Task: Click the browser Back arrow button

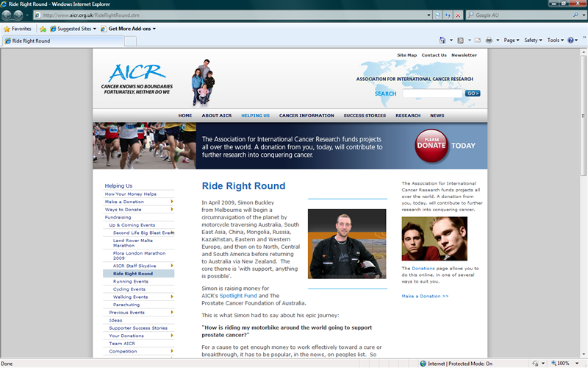Action: (7, 15)
